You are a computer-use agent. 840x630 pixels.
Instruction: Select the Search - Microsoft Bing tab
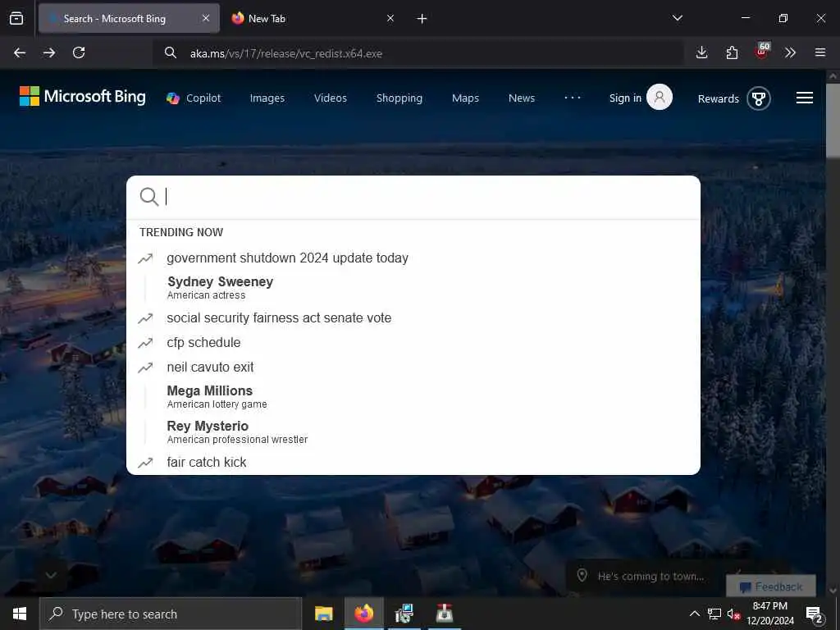pos(129,18)
